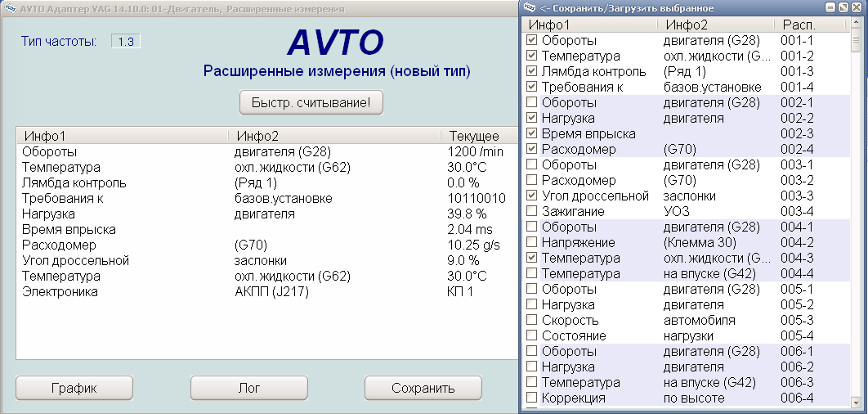The height and width of the screenshot is (414, 868).
Task: Check Напряжение (Клемма 30) checkbox 004-2
Action: pyautogui.click(x=531, y=242)
